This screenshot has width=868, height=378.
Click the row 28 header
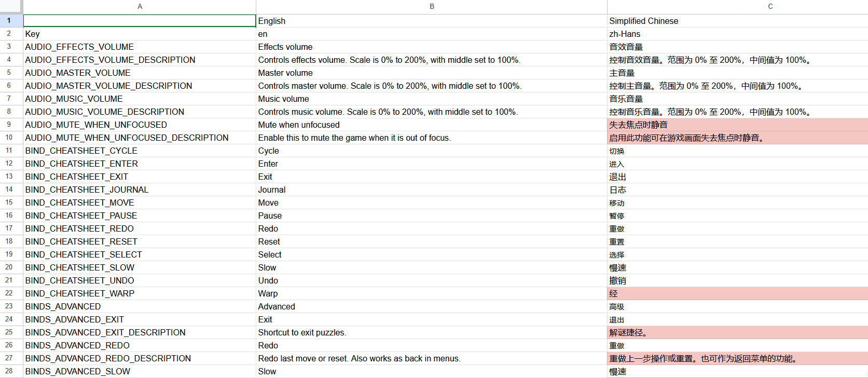coord(9,371)
